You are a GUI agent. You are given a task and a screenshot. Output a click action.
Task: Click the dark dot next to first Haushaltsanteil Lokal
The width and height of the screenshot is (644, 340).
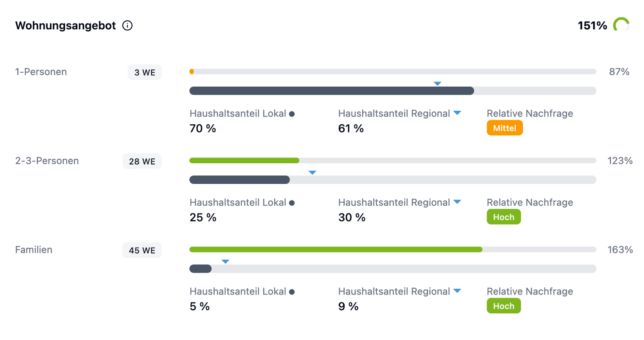pos(292,114)
